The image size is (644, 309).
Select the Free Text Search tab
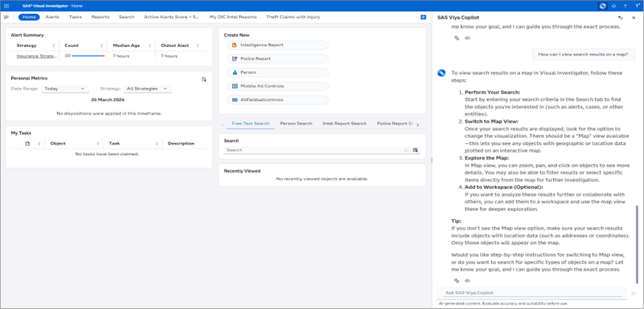pyautogui.click(x=251, y=123)
